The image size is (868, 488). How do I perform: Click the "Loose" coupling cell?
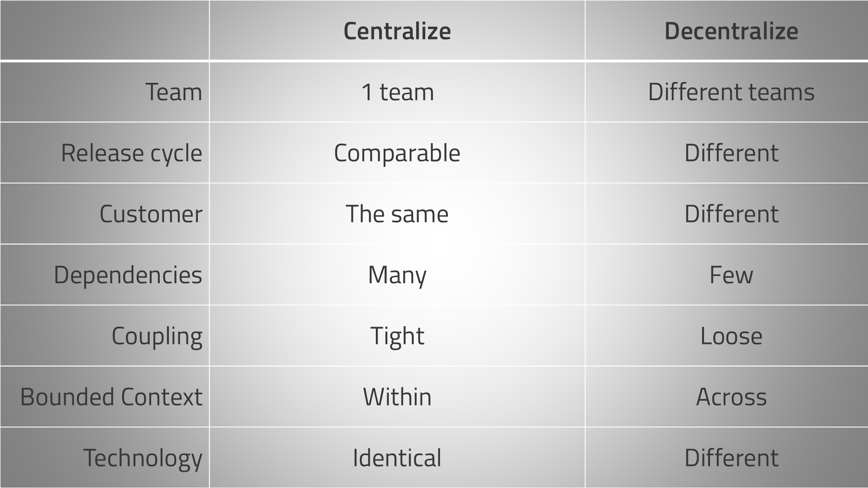(731, 336)
